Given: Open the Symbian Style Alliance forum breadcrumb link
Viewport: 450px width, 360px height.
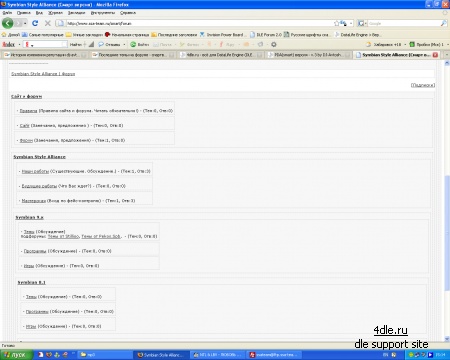Looking at the screenshot, I should click(x=43, y=74).
